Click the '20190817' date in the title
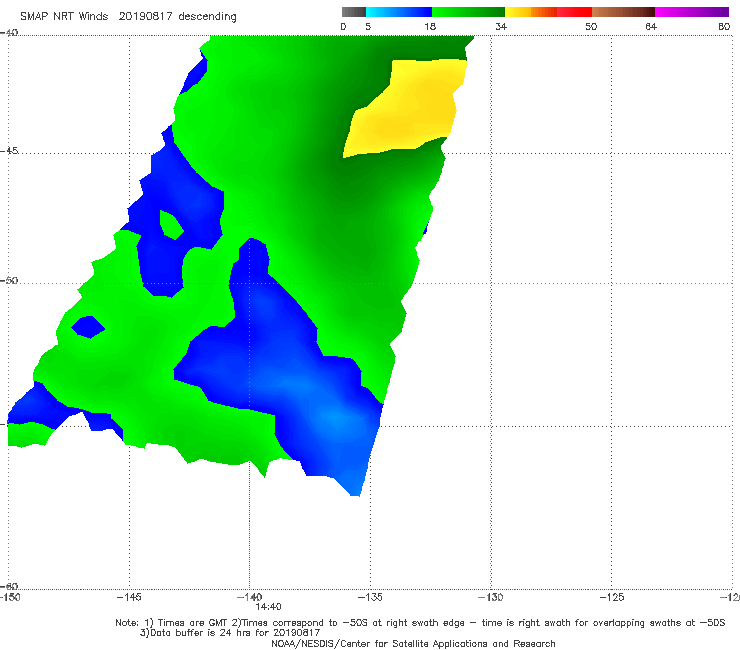The image size is (740, 650). pos(145,16)
